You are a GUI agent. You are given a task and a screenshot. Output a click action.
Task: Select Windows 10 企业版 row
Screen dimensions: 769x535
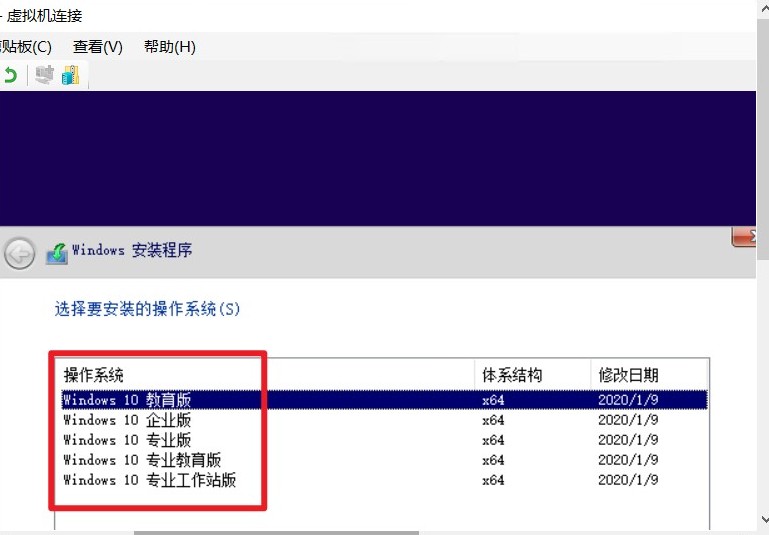point(384,420)
